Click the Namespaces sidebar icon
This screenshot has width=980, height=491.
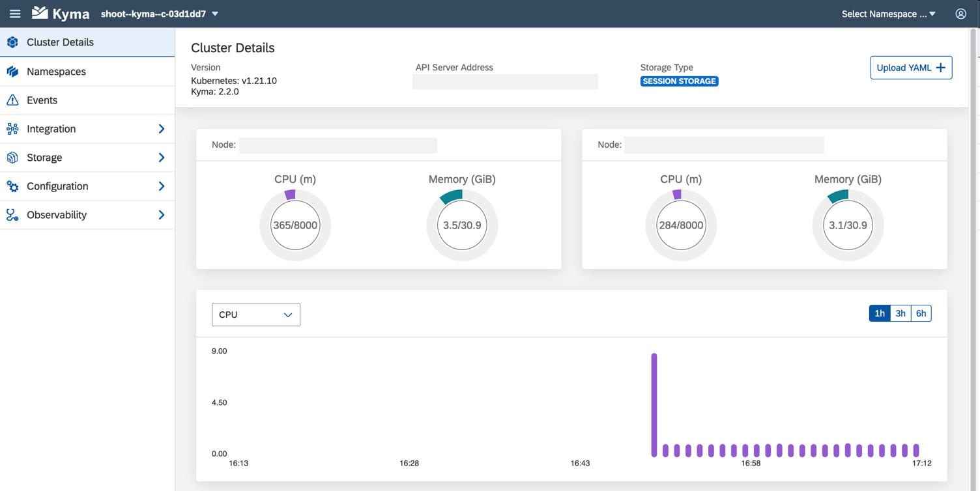(12, 72)
